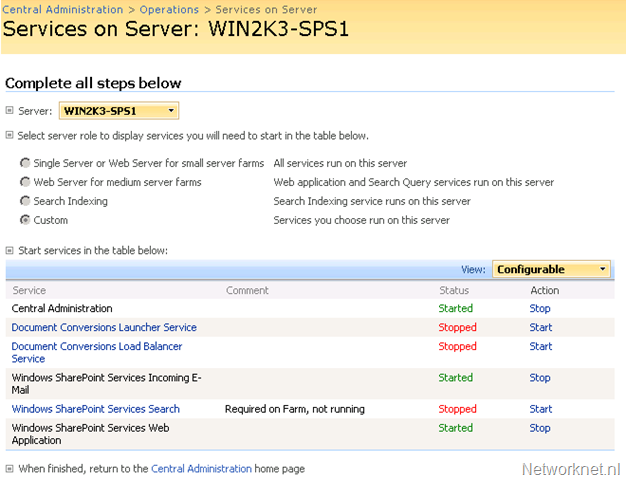The height and width of the screenshot is (480, 626).
Task: Select Web Server for medium server farms radio
Action: 25,182
